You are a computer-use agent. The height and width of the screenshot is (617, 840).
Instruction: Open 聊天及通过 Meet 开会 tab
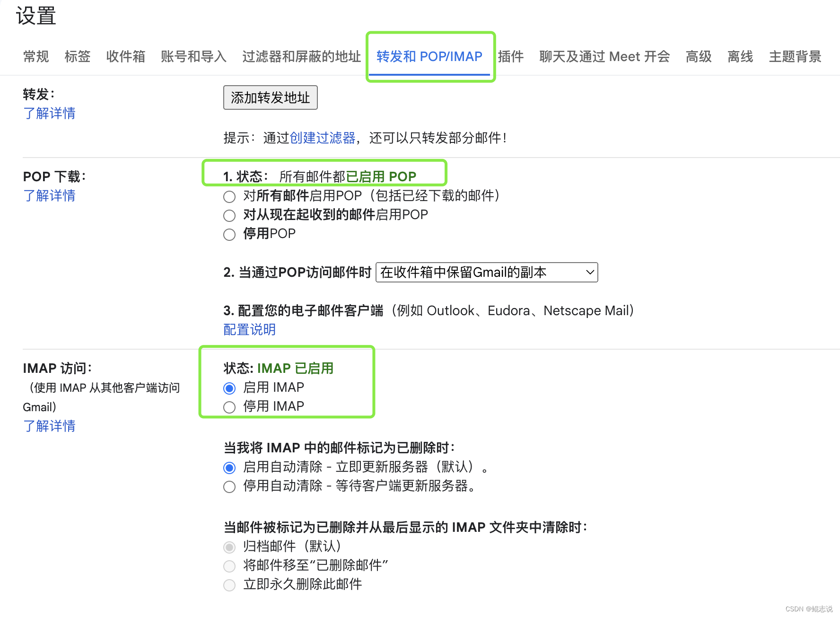(604, 57)
